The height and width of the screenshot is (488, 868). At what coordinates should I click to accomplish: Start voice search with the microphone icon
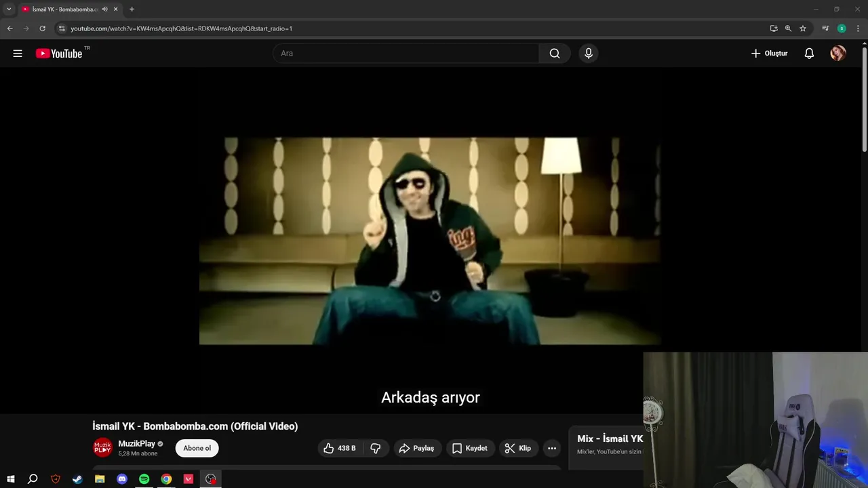tap(589, 54)
